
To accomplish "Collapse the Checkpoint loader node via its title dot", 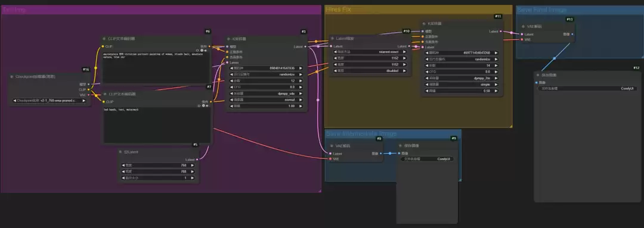I will pyautogui.click(x=13, y=76).
